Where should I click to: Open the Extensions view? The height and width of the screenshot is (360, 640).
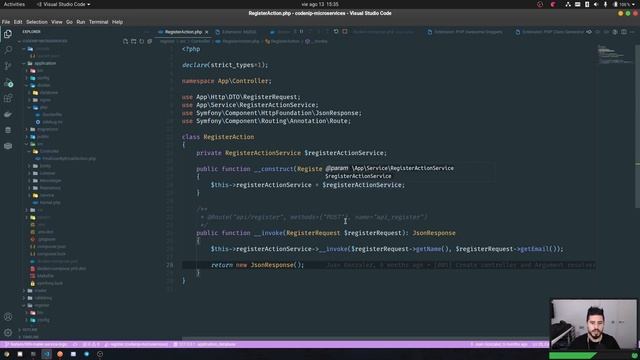click(x=8, y=98)
